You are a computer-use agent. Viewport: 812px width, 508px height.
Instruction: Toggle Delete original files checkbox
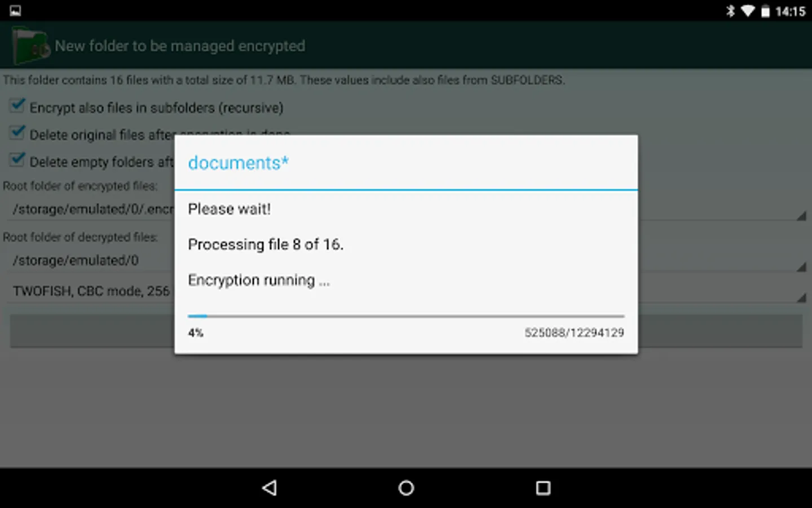click(17, 133)
